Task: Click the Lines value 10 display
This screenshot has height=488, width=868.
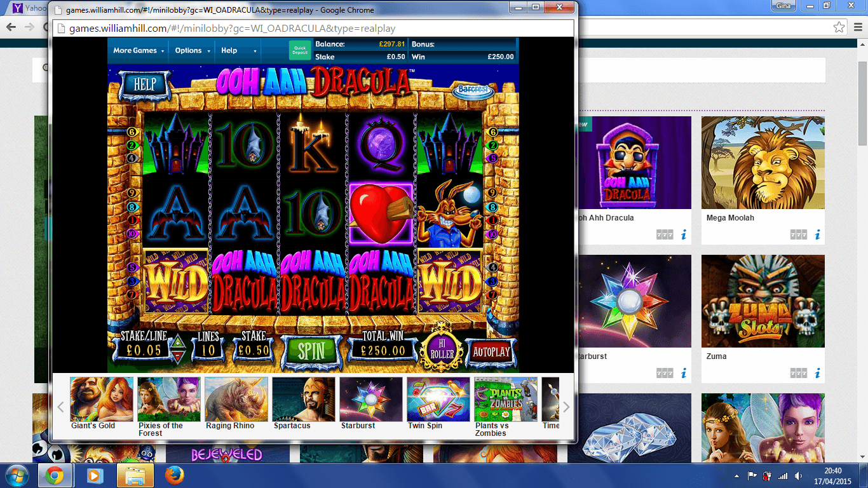Action: point(208,350)
